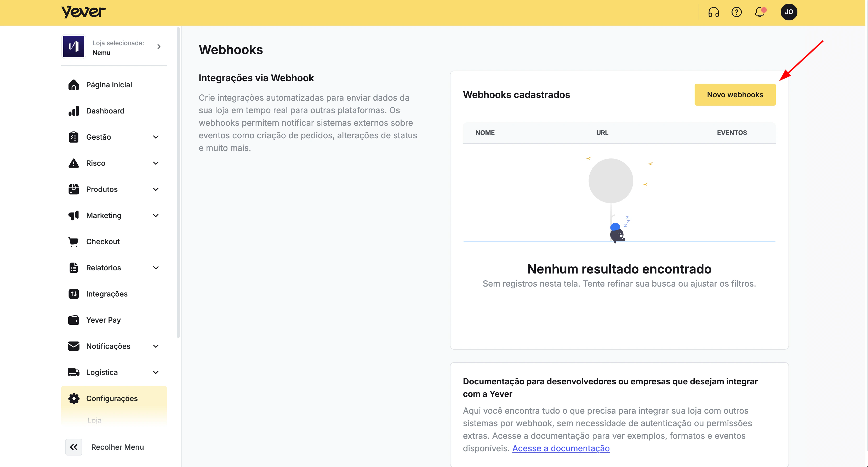This screenshot has width=868, height=467.
Task: Open the Dashboard menu item
Action: click(x=105, y=111)
